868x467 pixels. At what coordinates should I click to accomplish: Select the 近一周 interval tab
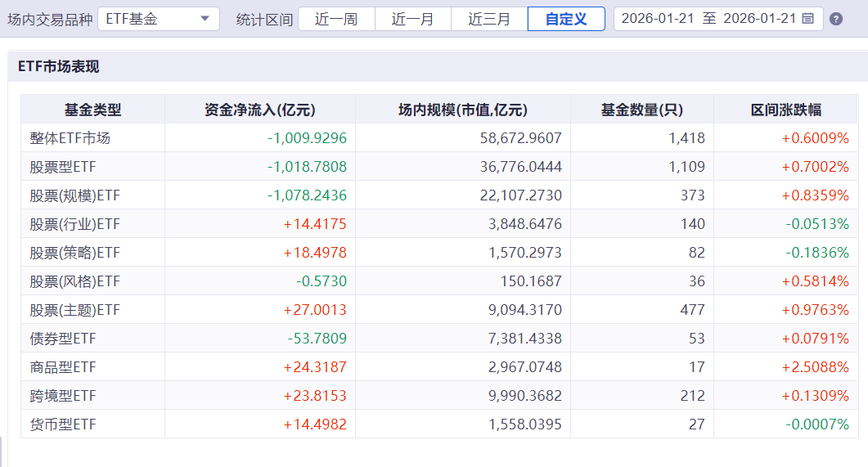[336, 20]
